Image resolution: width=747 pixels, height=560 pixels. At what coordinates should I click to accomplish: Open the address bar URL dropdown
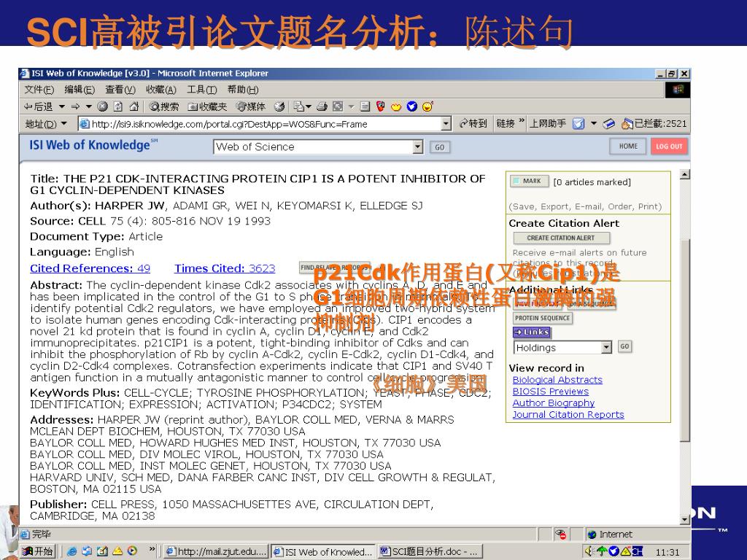(x=446, y=124)
